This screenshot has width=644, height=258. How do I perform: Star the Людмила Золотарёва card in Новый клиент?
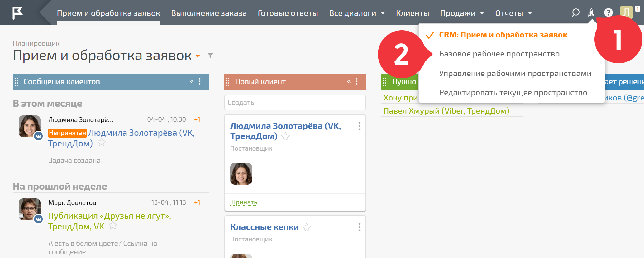point(285,137)
